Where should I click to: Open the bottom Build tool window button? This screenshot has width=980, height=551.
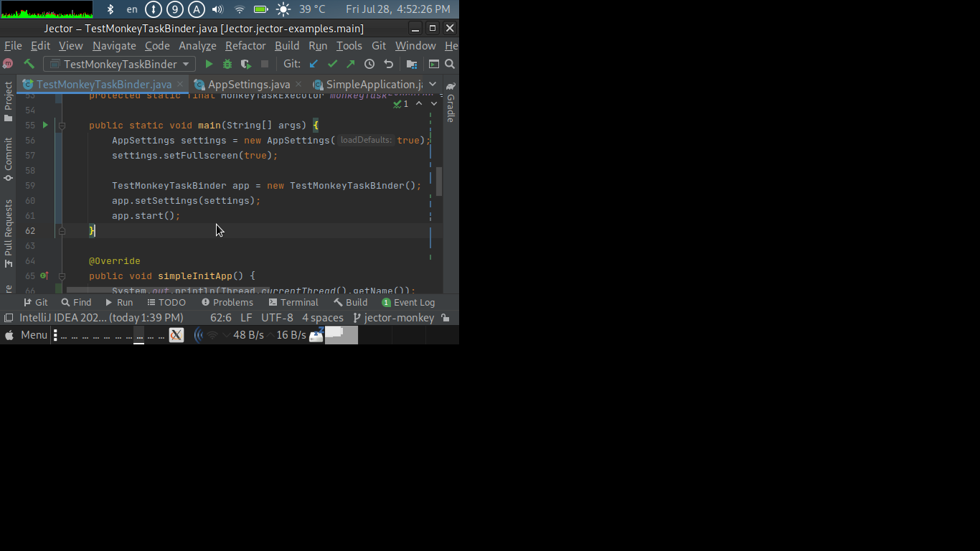(x=350, y=302)
